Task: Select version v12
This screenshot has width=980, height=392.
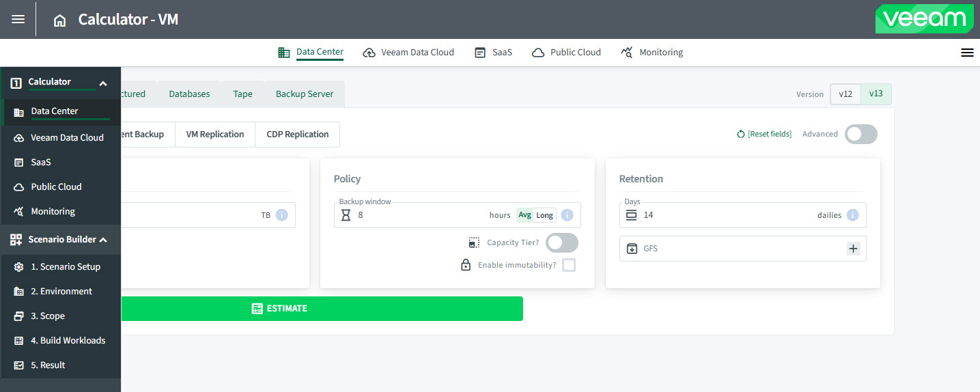Action: [x=845, y=94]
